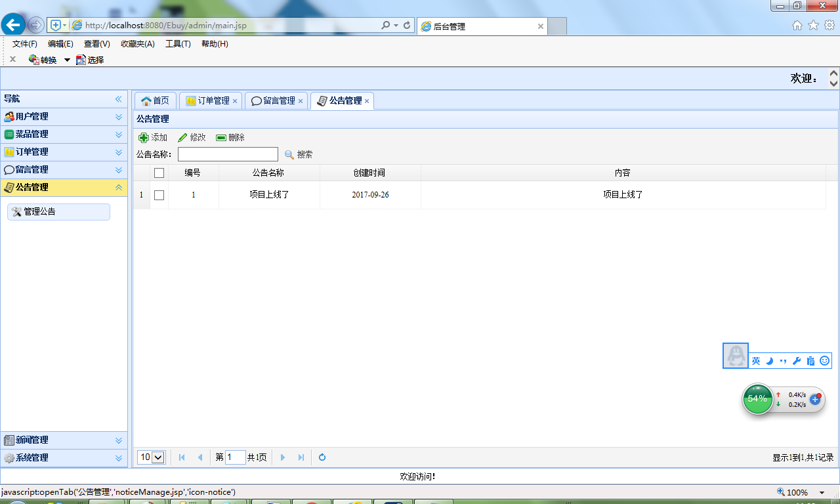Click the address bar refresh icon
The image size is (840, 504).
[x=407, y=26]
